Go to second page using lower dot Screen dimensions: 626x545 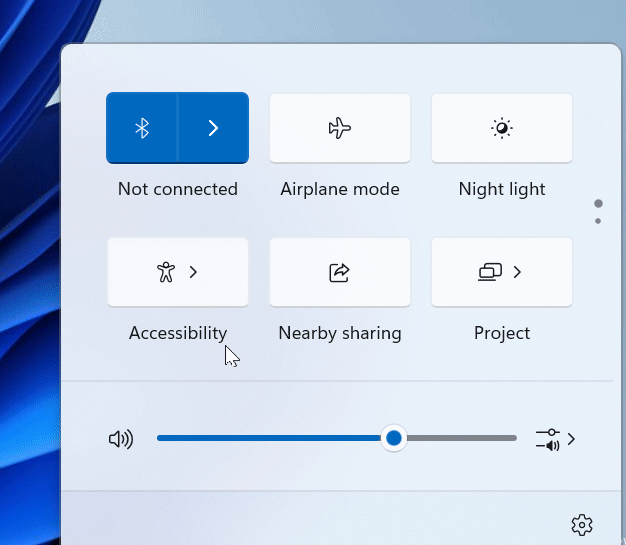(x=598, y=221)
